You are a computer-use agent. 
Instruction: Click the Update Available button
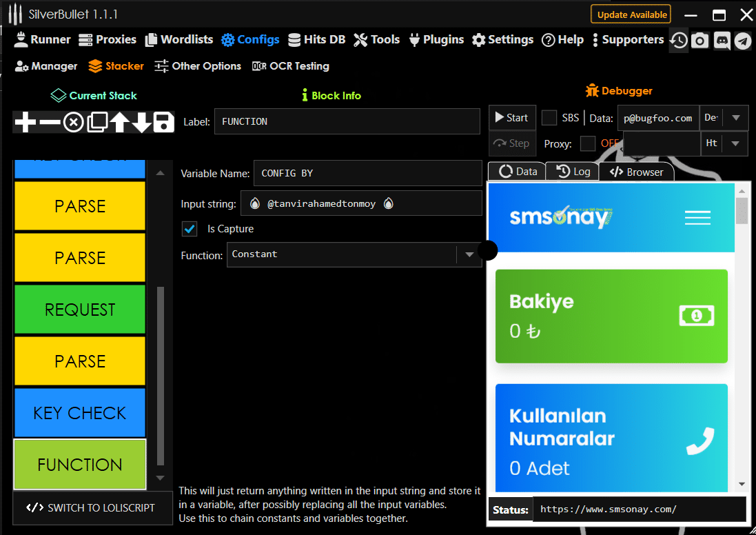631,14
